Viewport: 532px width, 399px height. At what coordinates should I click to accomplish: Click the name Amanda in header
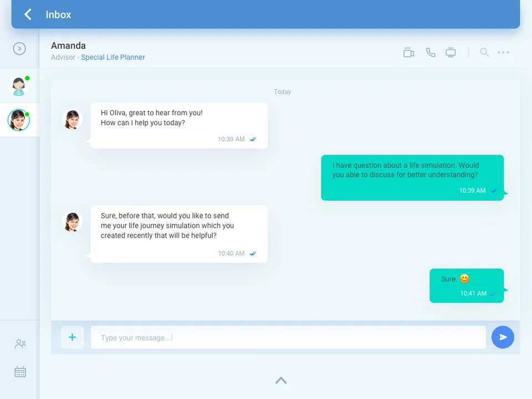pyautogui.click(x=68, y=45)
